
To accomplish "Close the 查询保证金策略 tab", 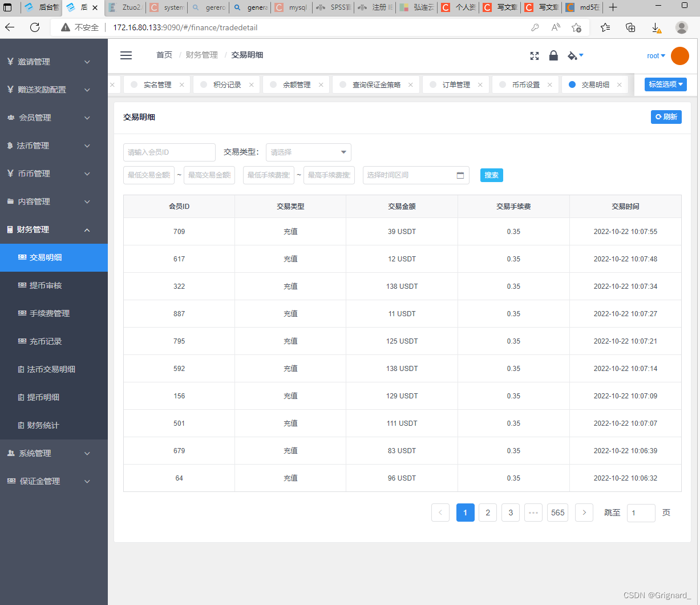I will pos(411,84).
